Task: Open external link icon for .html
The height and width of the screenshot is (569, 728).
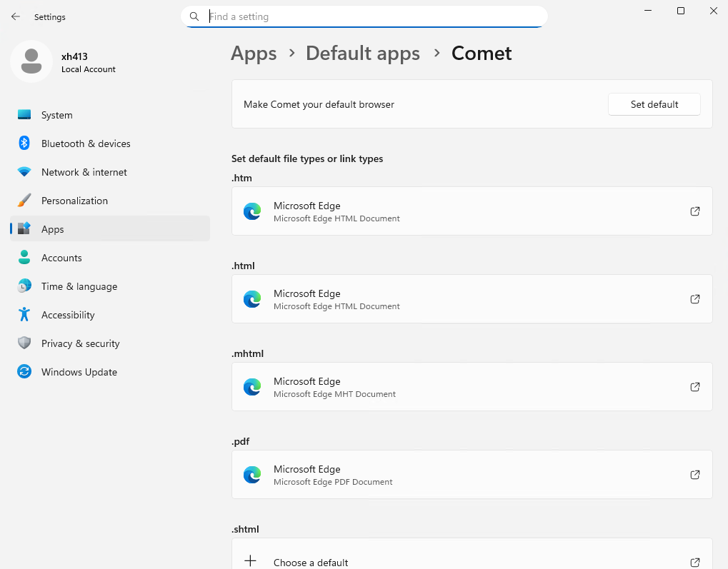Action: pos(694,299)
